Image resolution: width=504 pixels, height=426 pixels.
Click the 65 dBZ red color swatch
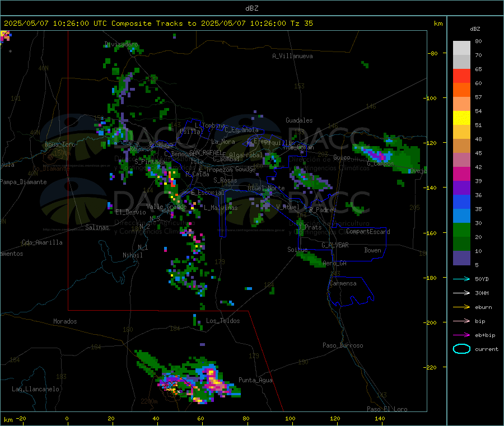click(461, 76)
